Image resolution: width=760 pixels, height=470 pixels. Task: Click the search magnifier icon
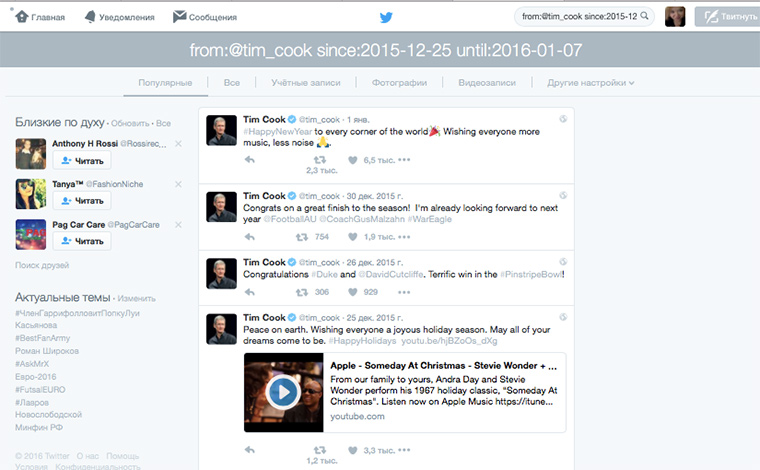click(644, 16)
